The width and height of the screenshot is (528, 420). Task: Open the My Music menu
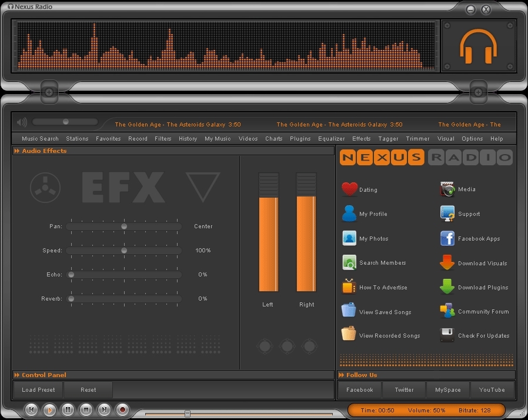(x=218, y=138)
